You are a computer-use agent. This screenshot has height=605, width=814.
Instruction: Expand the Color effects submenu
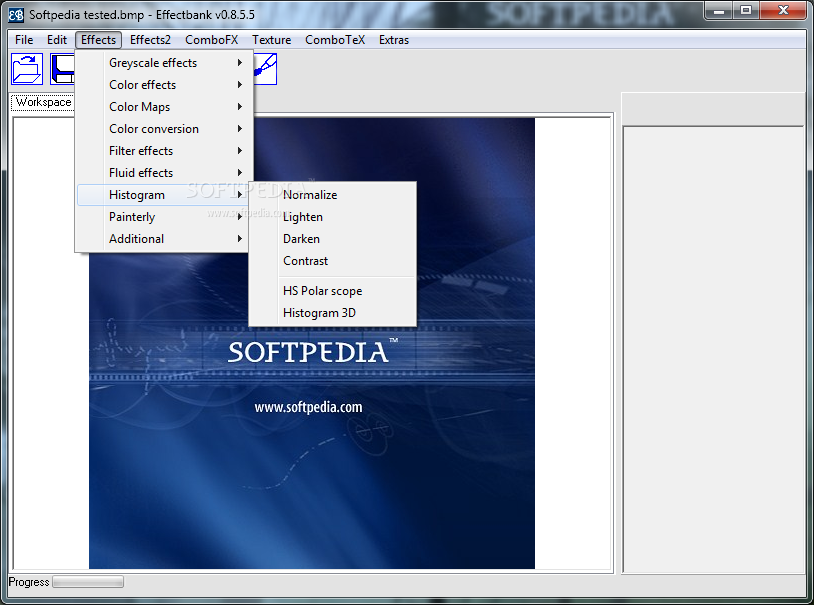point(164,85)
